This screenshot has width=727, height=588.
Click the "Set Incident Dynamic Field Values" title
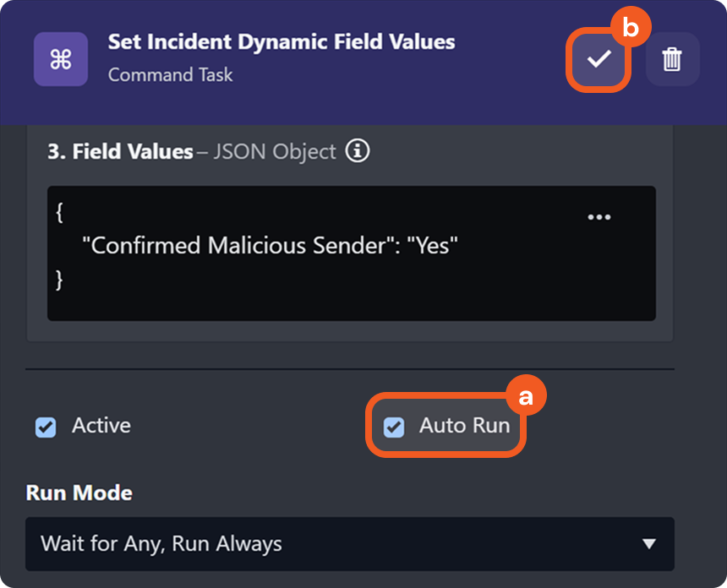coord(282,42)
